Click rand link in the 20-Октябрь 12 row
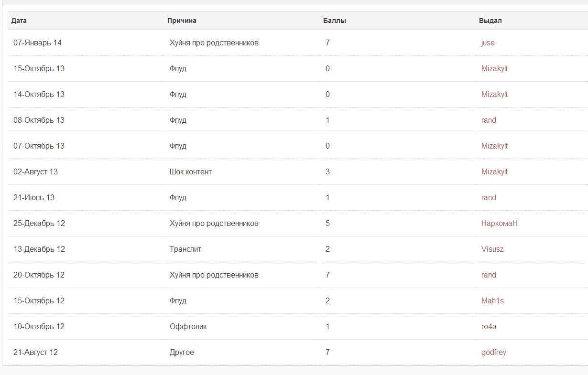 click(489, 275)
